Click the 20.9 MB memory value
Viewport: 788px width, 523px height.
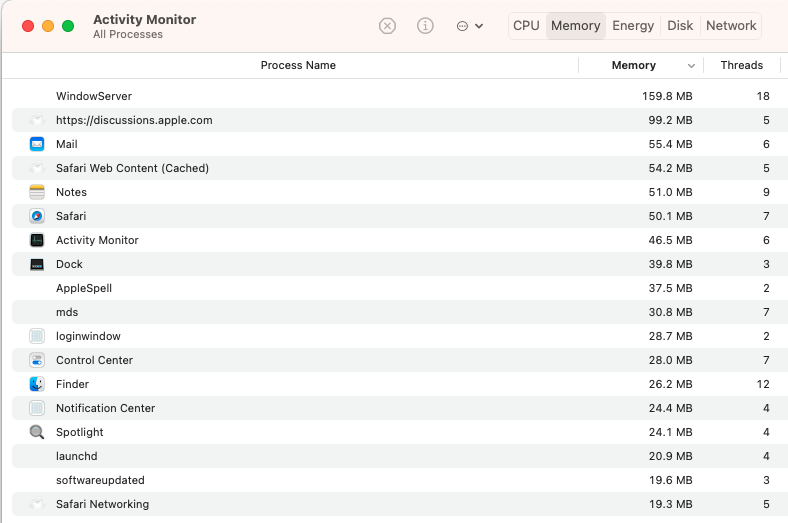[x=670, y=456]
